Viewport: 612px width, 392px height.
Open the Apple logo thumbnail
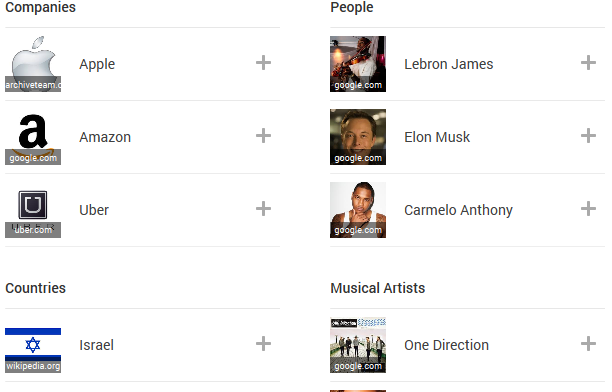tap(33, 64)
